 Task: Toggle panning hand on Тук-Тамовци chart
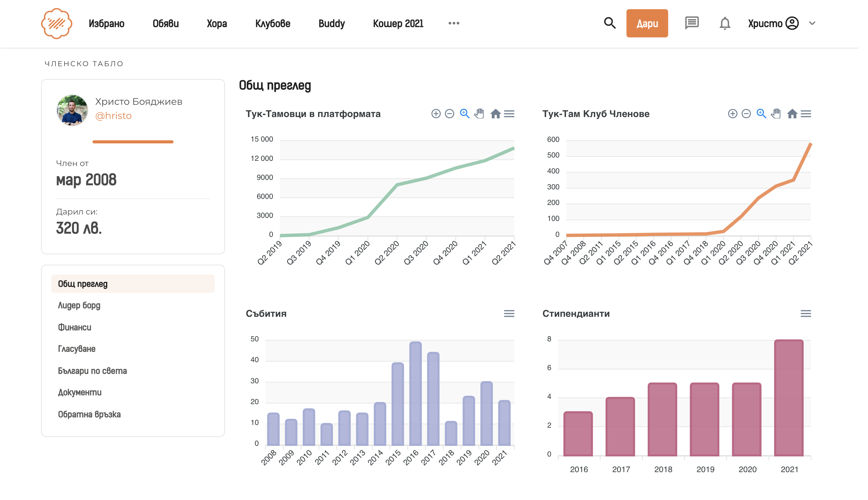pyautogui.click(x=479, y=114)
